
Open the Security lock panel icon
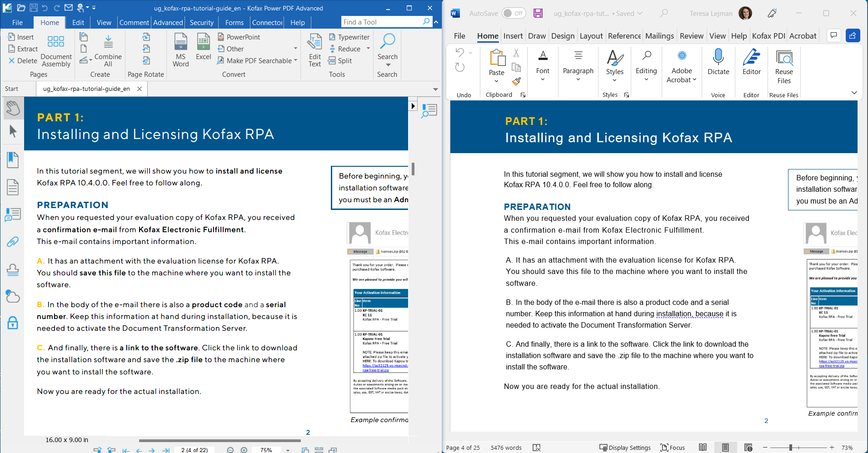13,323
